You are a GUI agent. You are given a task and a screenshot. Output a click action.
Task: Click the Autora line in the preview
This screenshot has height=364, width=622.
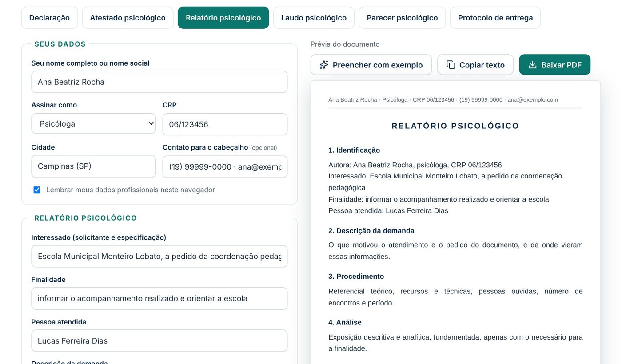point(415,165)
